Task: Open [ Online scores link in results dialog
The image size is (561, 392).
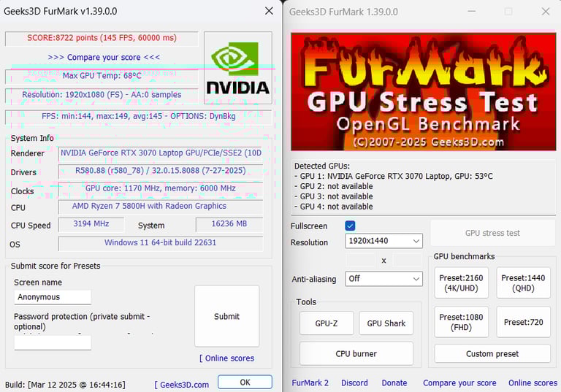Action: [227, 358]
